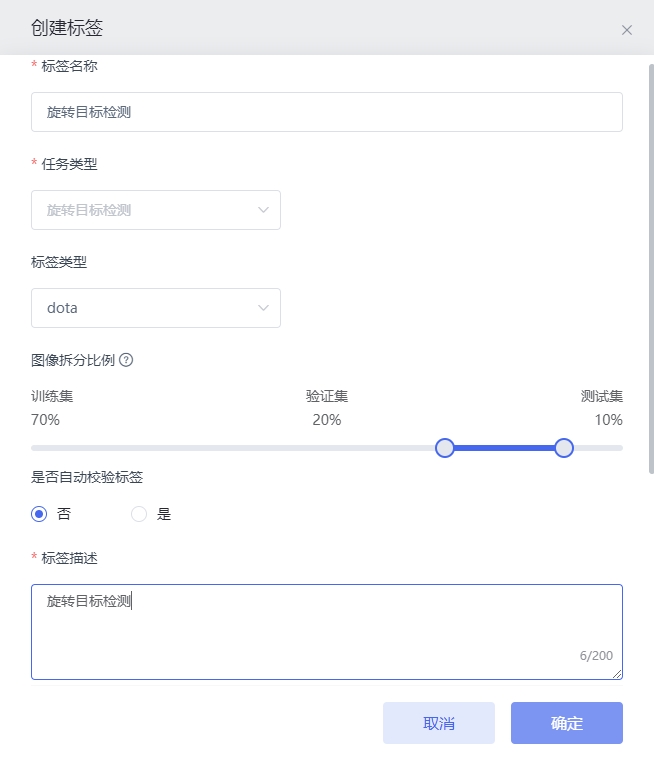654x759 pixels.
Task: Click the gray slider track in 训练集 range
Action: point(233,448)
